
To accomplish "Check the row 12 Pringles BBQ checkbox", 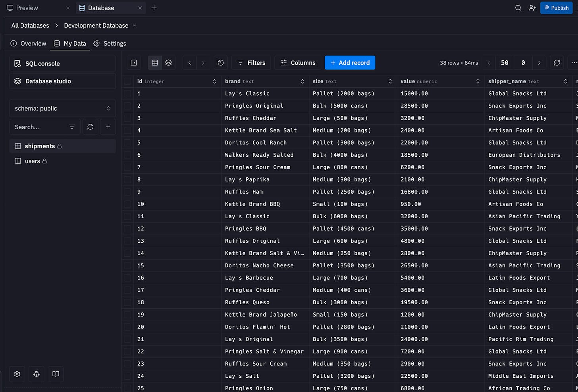I will click(x=127, y=229).
